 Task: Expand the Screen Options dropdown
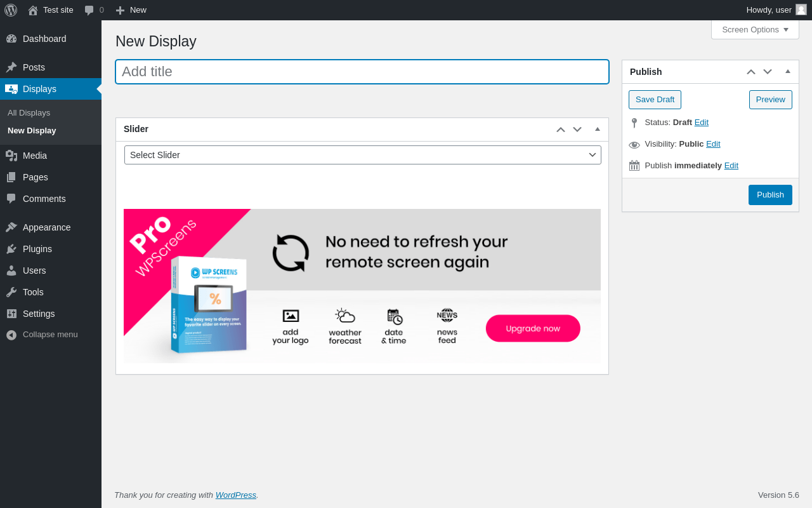tap(755, 29)
